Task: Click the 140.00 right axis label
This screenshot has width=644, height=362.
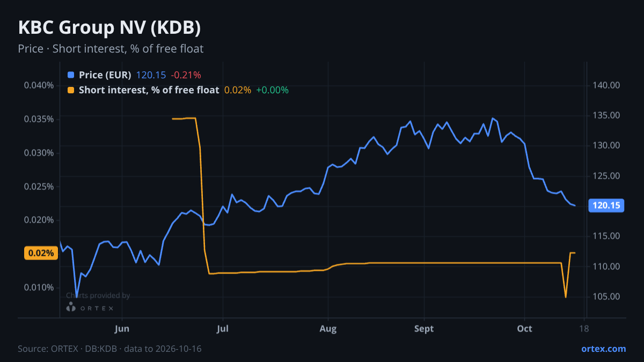Action: 606,85
